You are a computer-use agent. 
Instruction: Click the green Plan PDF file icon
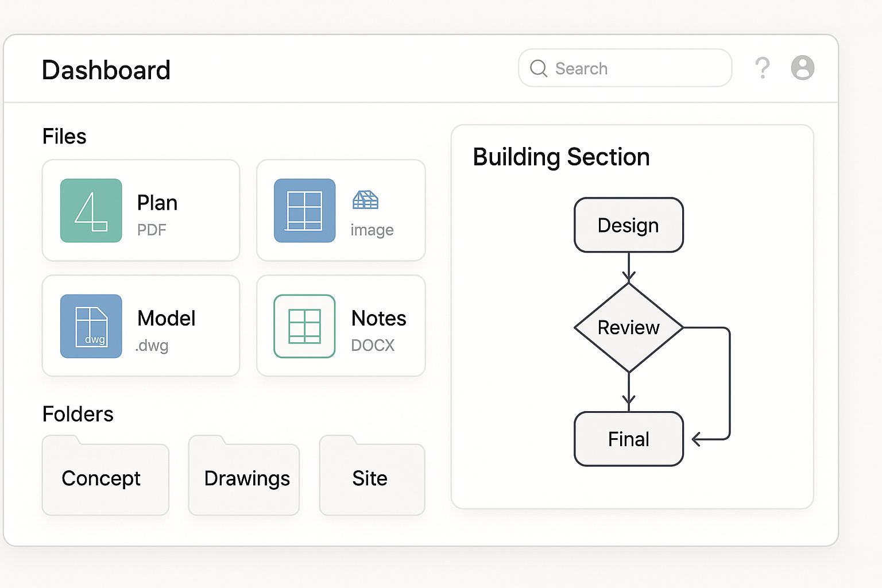(91, 210)
